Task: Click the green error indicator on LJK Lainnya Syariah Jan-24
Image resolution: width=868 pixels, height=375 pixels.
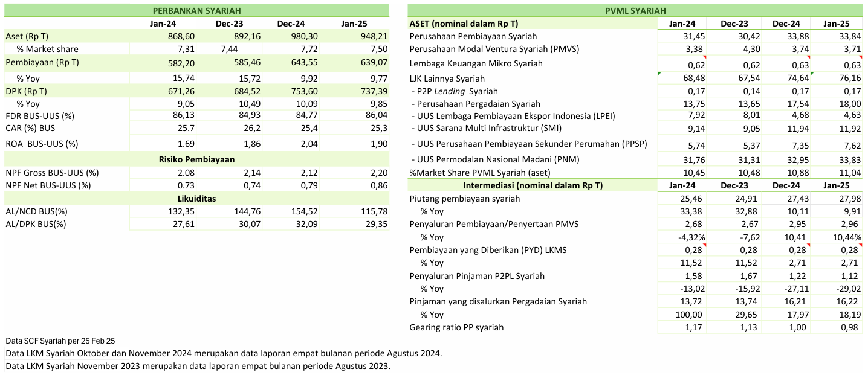Action: pyautogui.click(x=660, y=73)
